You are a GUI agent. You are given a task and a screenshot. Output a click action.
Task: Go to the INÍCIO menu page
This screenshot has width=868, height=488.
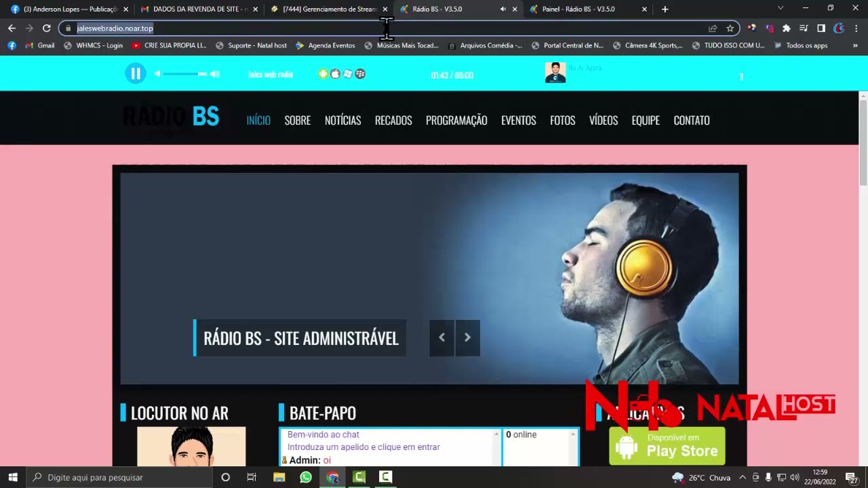pos(258,120)
